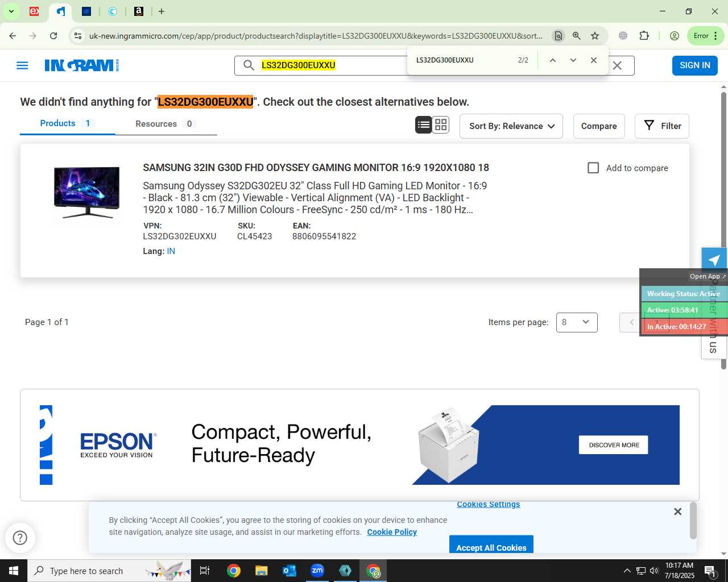
Task: Open Samsung 32IN G30D Odyssey product title
Action: (x=316, y=168)
